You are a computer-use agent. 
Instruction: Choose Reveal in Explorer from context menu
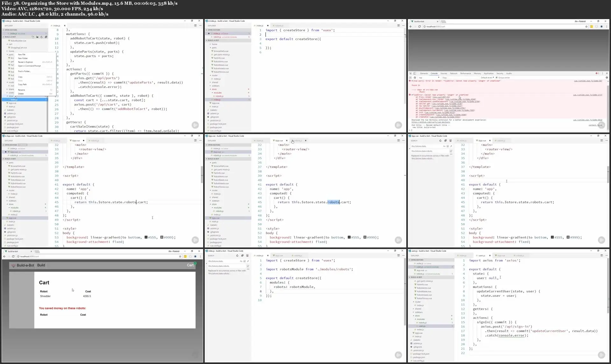point(25,62)
